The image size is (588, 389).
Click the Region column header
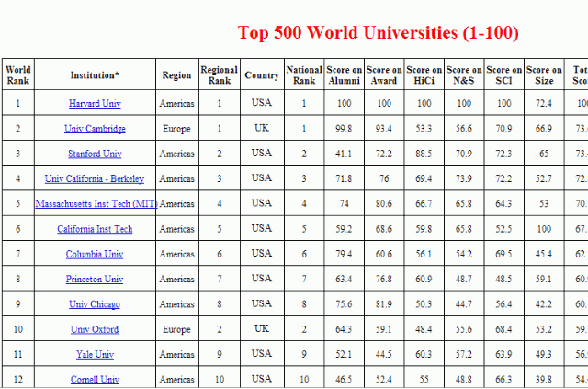[x=177, y=74]
